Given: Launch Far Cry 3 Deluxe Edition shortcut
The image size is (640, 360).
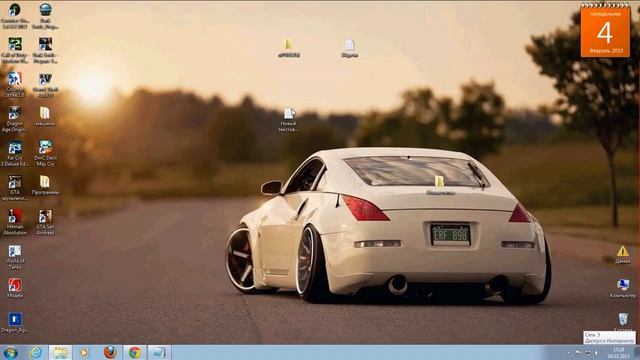Looking at the screenshot, I should (15, 154).
